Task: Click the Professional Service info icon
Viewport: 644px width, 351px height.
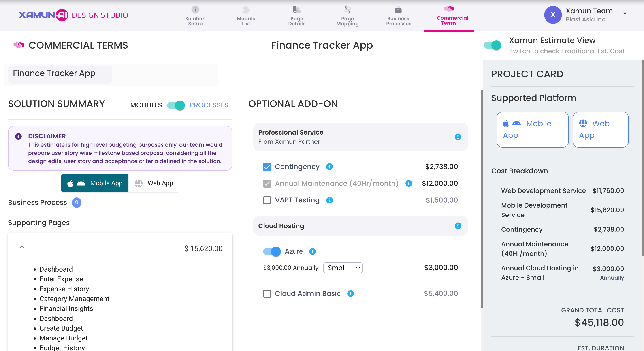Action: click(x=458, y=137)
